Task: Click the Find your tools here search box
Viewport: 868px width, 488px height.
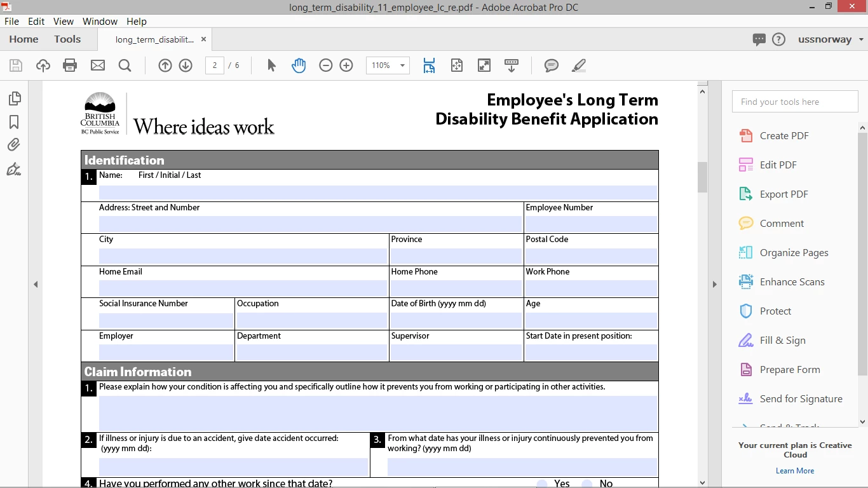Action: point(795,102)
